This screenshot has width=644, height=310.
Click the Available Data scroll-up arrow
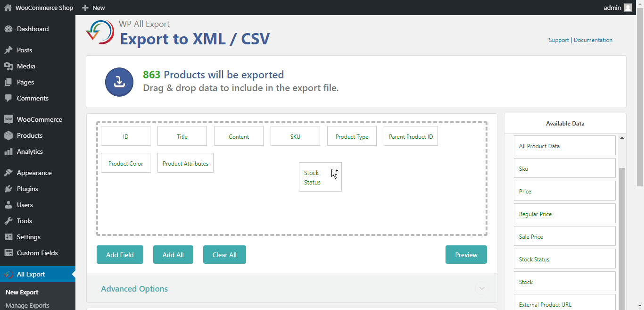pos(622,138)
